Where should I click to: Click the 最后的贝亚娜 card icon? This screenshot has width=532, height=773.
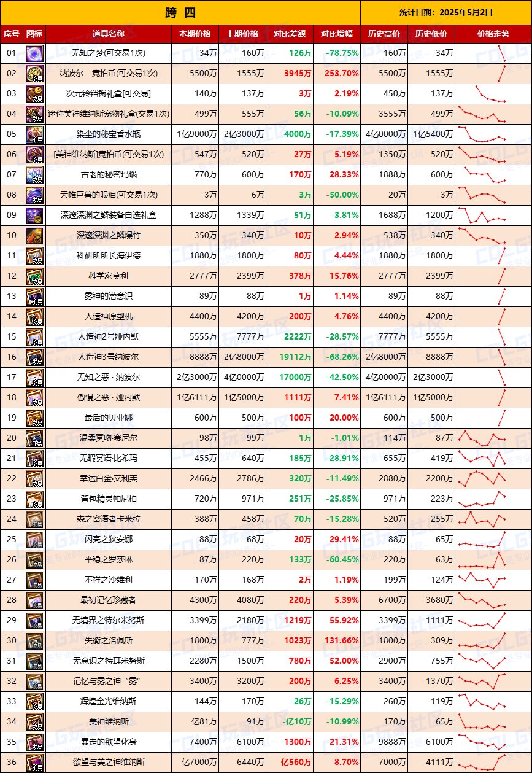coord(34,418)
